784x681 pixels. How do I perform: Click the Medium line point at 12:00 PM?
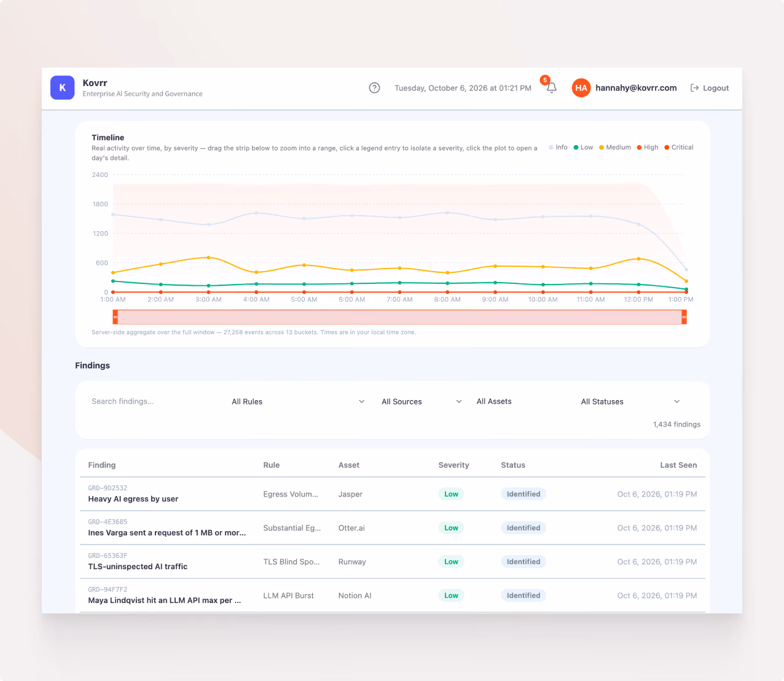coord(638,259)
